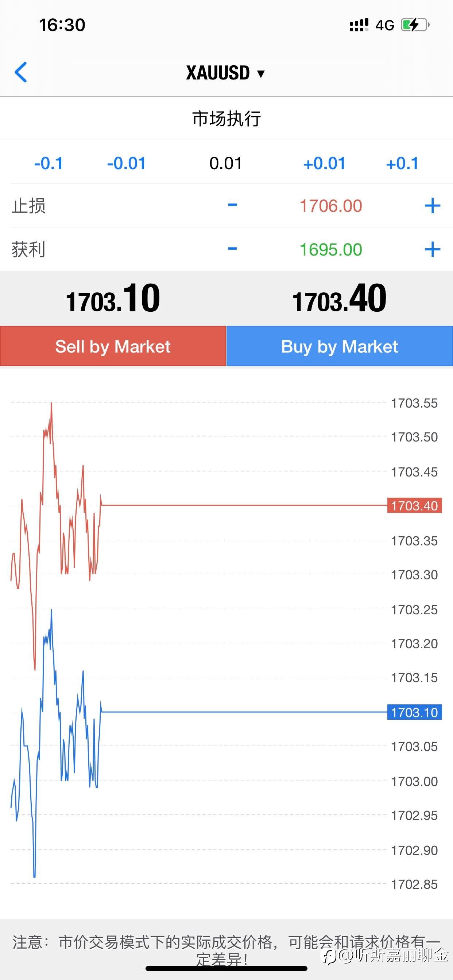Viewport: 453px width, 980px height.
Task: Tap minus icon for 获利 take profit
Action: 232,249
